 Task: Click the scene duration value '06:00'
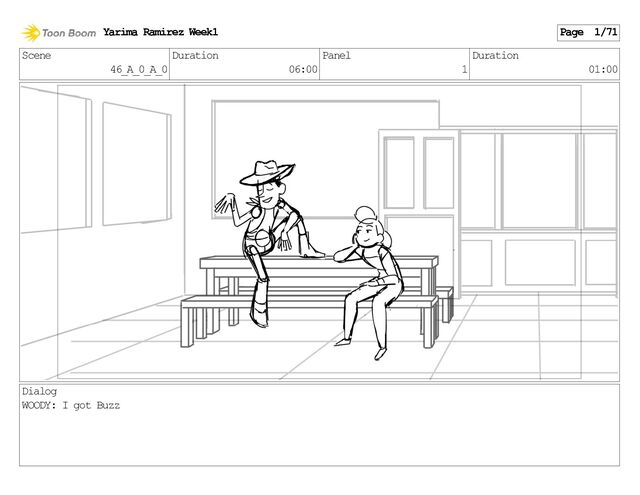(x=303, y=69)
